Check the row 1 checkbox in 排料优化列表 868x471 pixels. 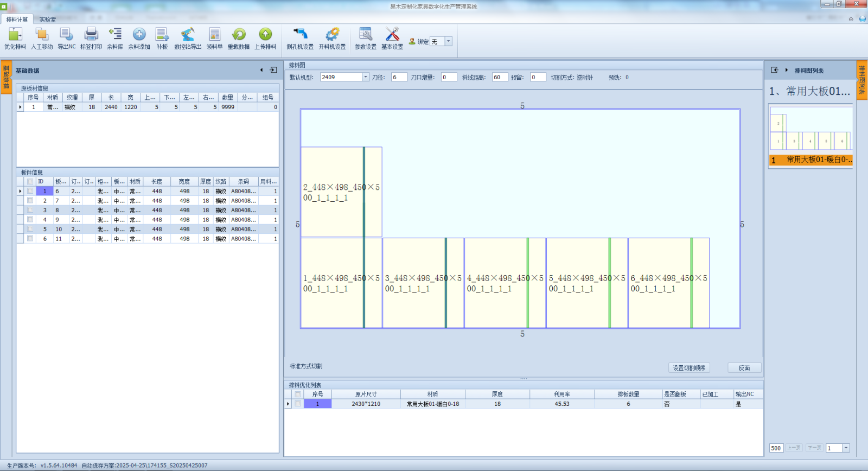click(x=298, y=404)
